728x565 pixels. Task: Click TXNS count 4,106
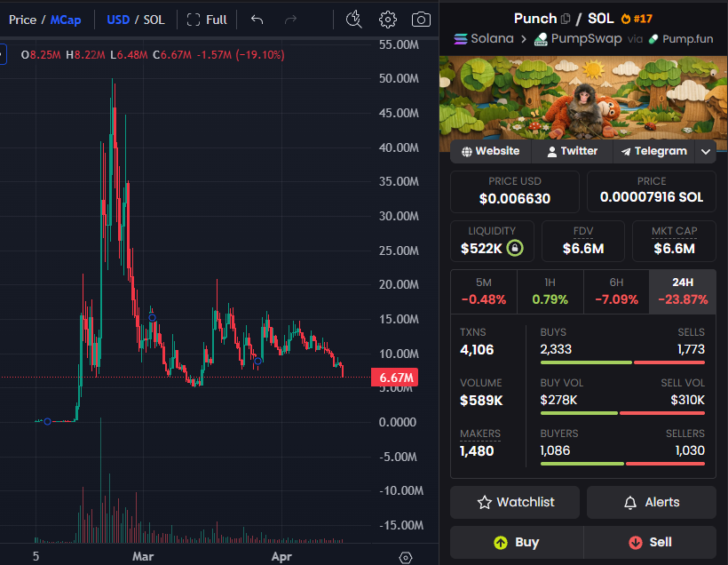pos(477,350)
